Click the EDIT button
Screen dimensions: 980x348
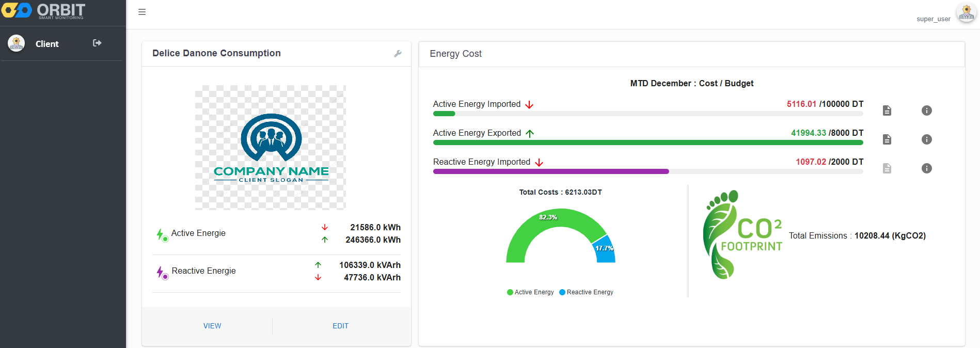[340, 326]
